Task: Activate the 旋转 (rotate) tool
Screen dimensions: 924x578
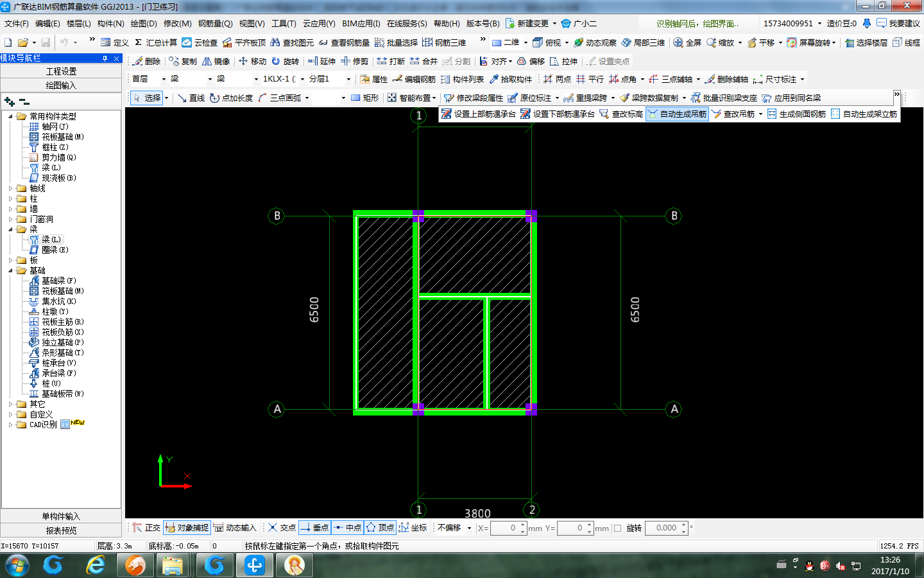Action: click(x=285, y=61)
